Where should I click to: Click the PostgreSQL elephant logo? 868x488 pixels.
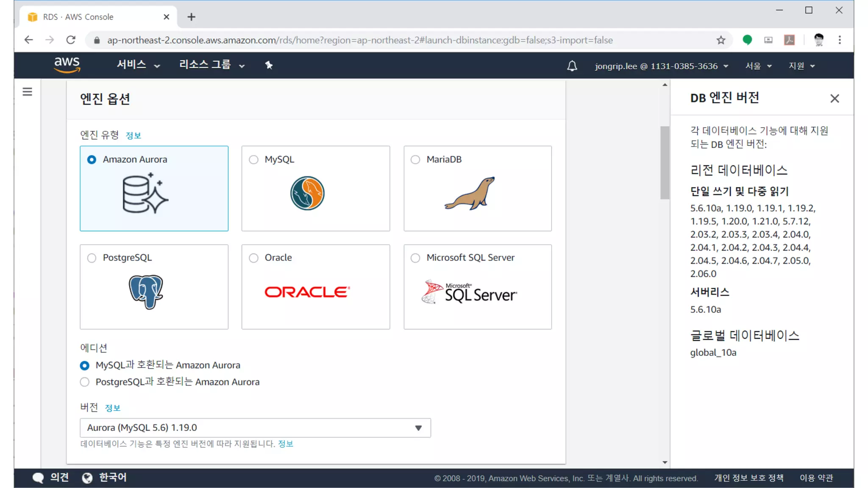(x=146, y=292)
